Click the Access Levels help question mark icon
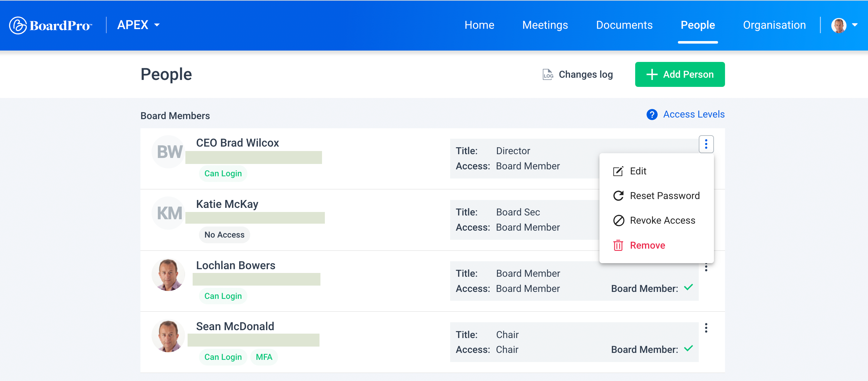This screenshot has width=868, height=381. coord(652,114)
